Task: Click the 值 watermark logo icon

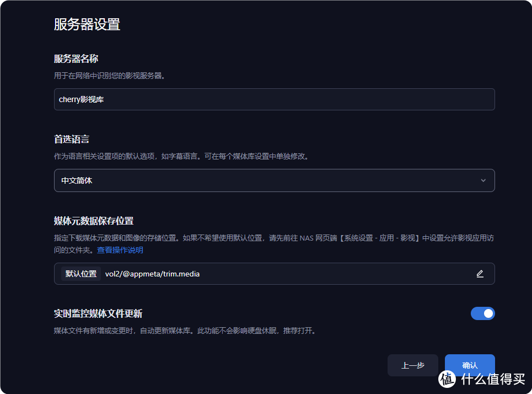Action: point(448,378)
